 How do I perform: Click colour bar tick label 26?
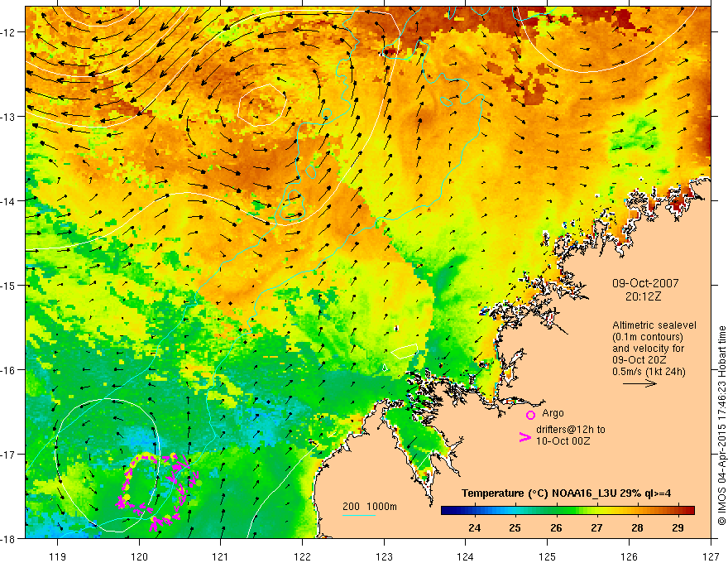pos(556,527)
